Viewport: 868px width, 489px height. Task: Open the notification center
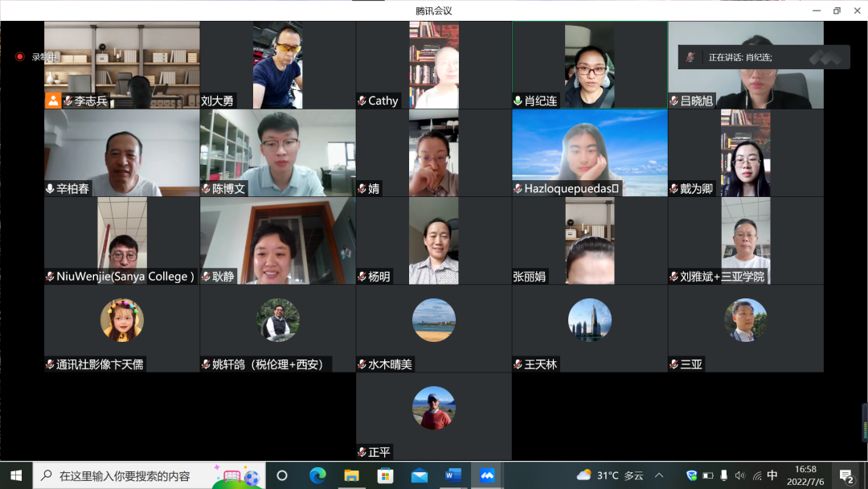tap(846, 475)
